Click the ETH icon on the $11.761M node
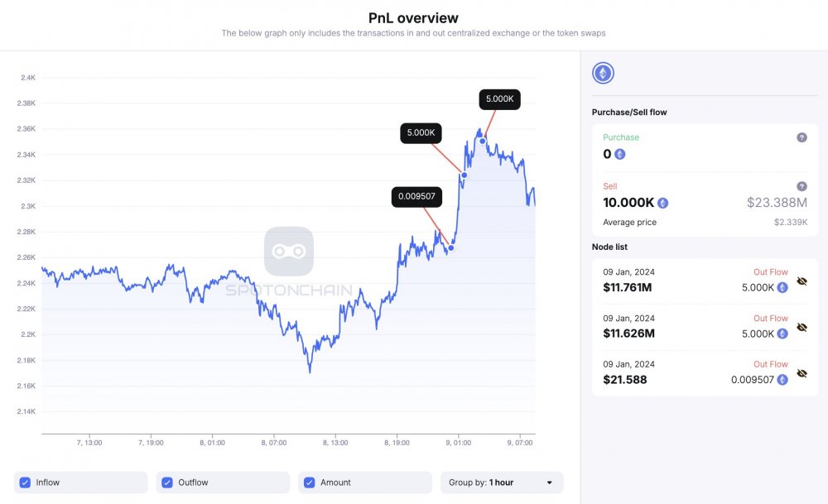 tap(782, 288)
